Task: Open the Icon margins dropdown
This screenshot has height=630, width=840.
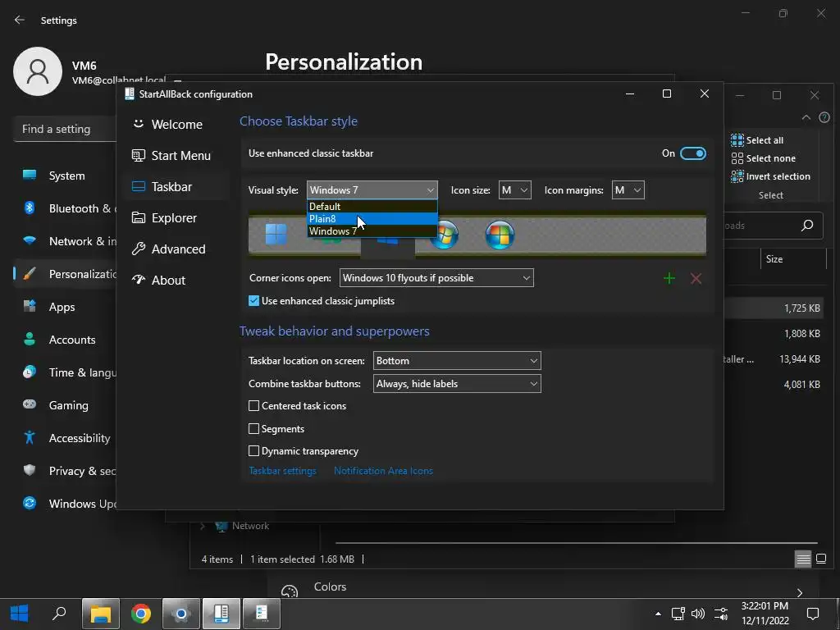Action: (628, 190)
